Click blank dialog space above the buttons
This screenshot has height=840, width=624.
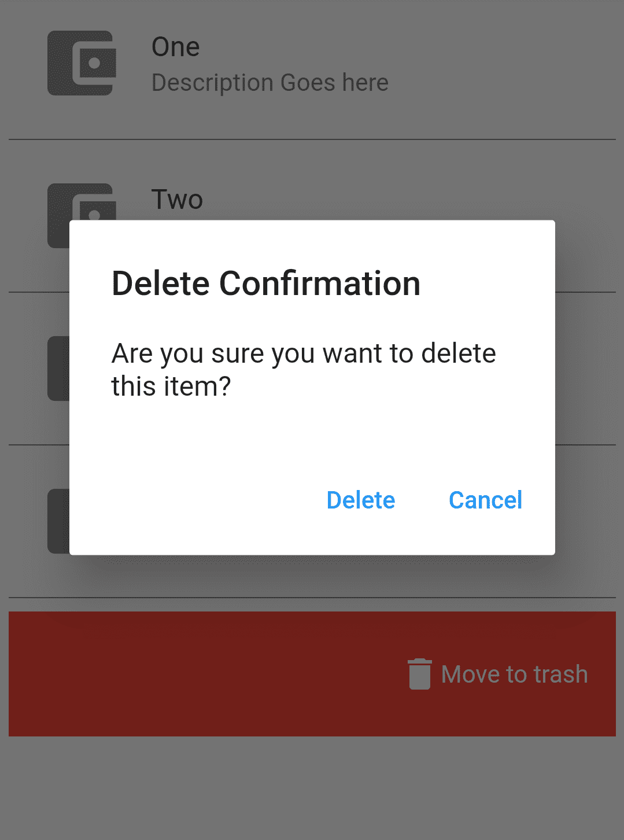pos(312,440)
